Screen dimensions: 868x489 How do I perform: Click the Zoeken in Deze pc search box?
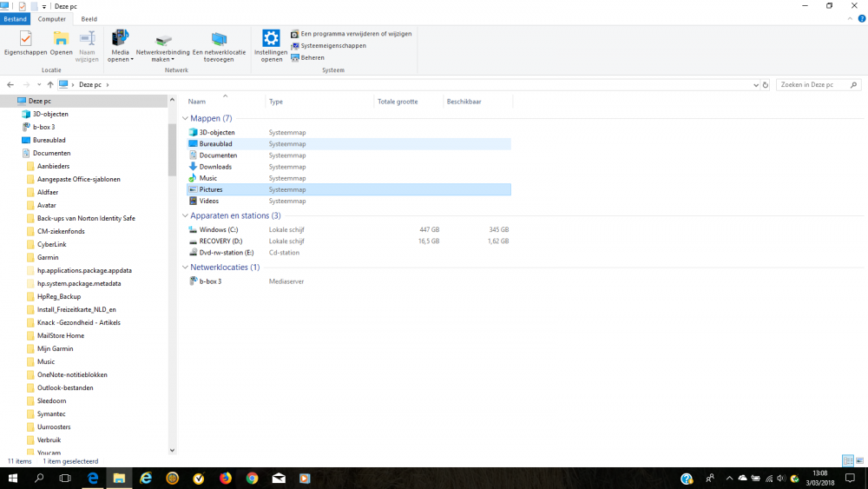pyautogui.click(x=812, y=85)
